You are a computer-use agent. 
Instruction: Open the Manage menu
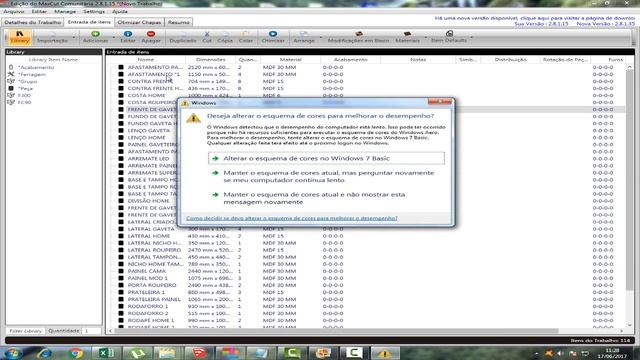[x=65, y=12]
